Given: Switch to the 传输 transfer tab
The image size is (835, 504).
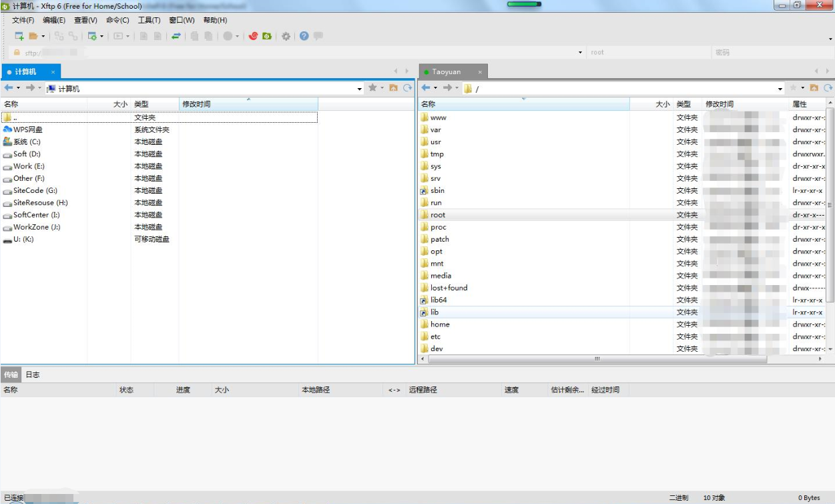Looking at the screenshot, I should click(11, 374).
